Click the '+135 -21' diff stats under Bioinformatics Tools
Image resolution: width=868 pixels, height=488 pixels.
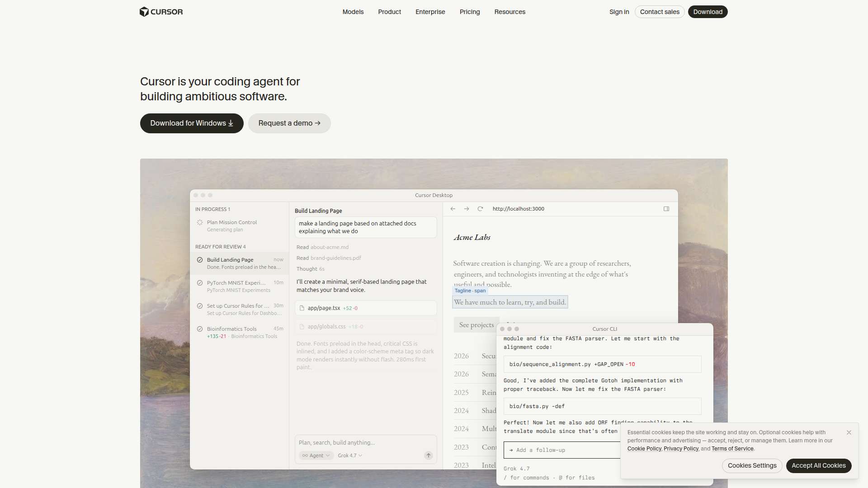[x=217, y=336]
